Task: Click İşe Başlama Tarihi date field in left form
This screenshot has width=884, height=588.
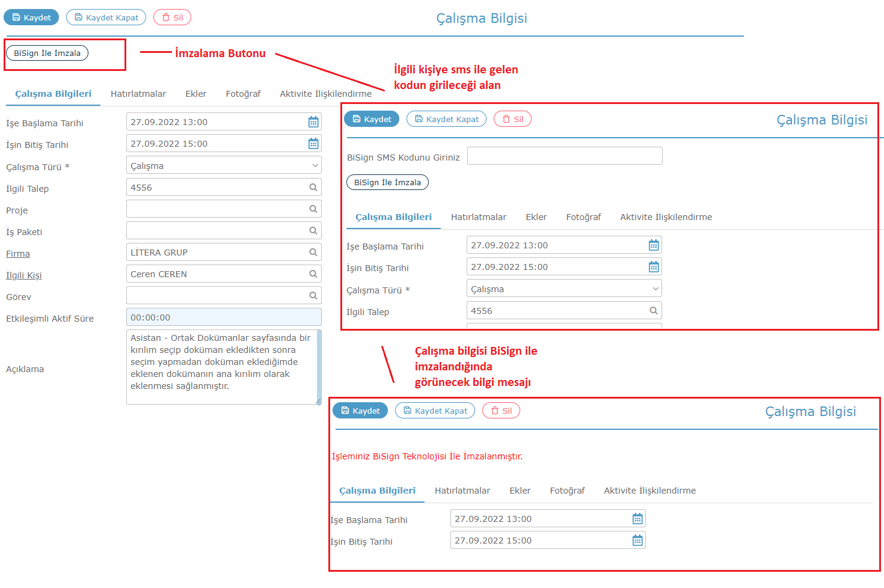Action: pos(224,121)
